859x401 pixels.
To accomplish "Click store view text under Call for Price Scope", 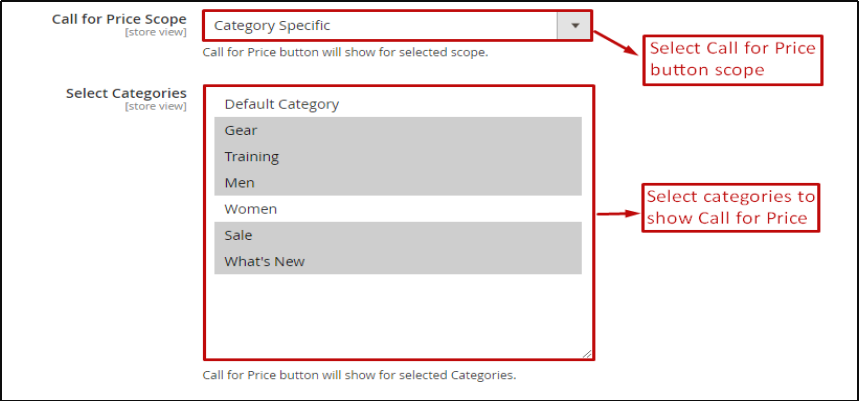I will point(155,33).
